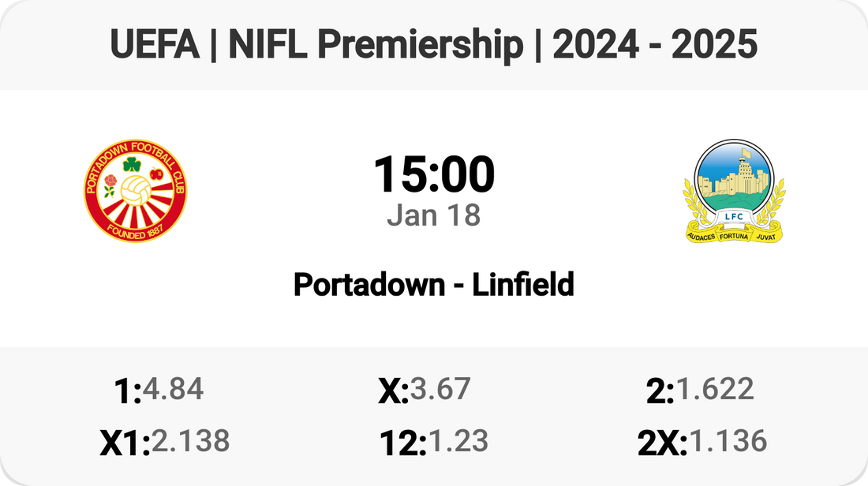The width and height of the screenshot is (868, 486).
Task: Open the UEFA NIFL Premiership 2024 - 2025 header
Action: [x=434, y=46]
